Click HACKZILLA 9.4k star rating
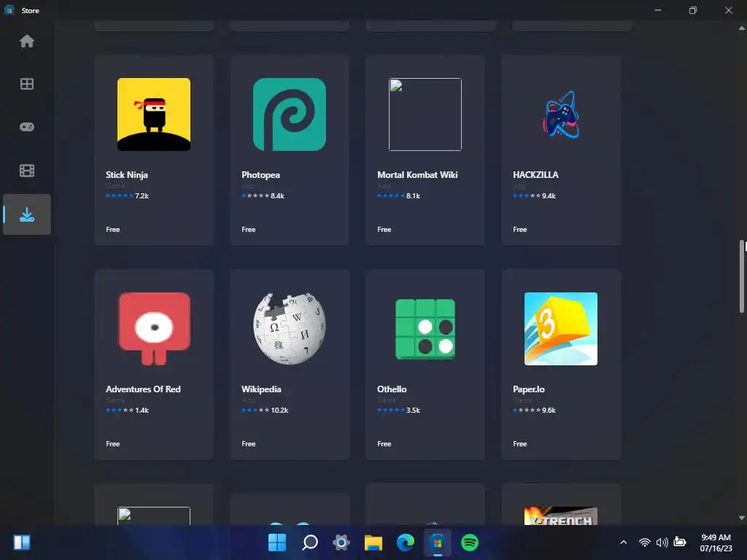This screenshot has height=560, width=747. tap(535, 195)
